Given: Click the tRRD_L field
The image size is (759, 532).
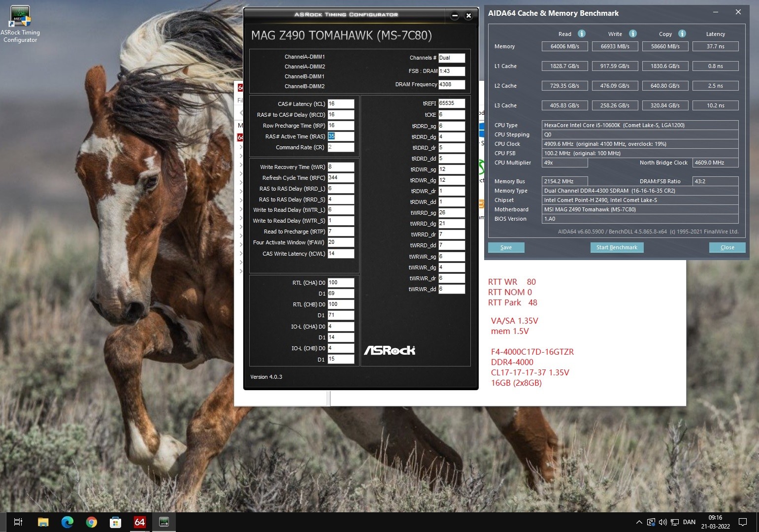Looking at the screenshot, I should click(341, 189).
